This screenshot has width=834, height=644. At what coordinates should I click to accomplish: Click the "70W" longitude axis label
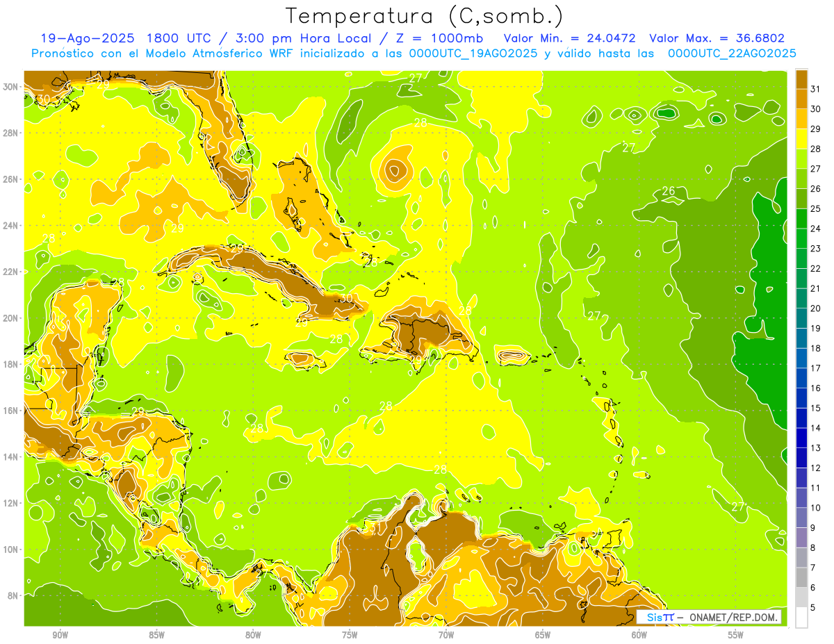pos(446,635)
